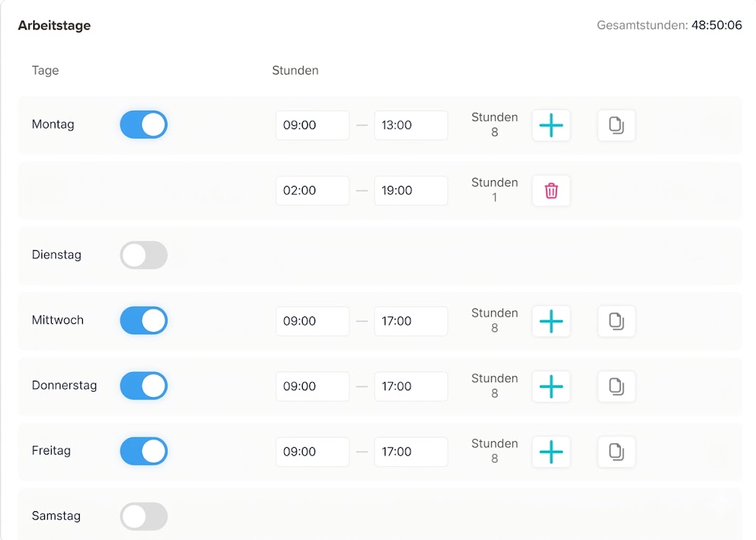Edit Freitag end time 17:00
This screenshot has height=540, width=756.
(410, 452)
